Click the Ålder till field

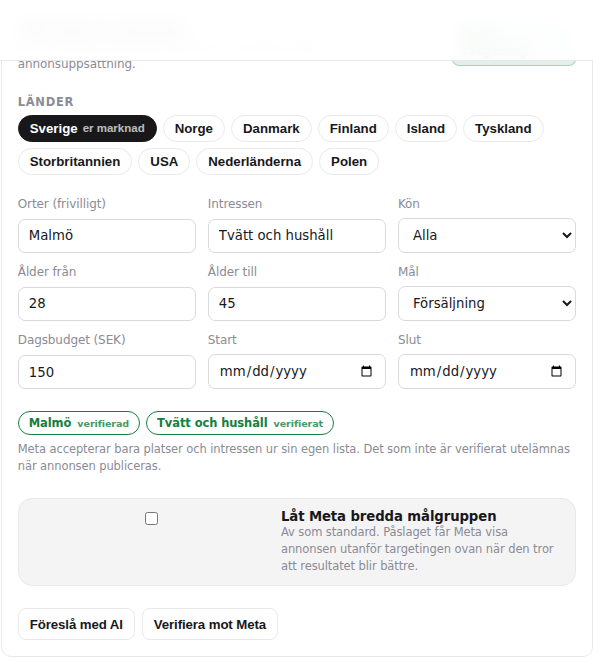(x=297, y=304)
